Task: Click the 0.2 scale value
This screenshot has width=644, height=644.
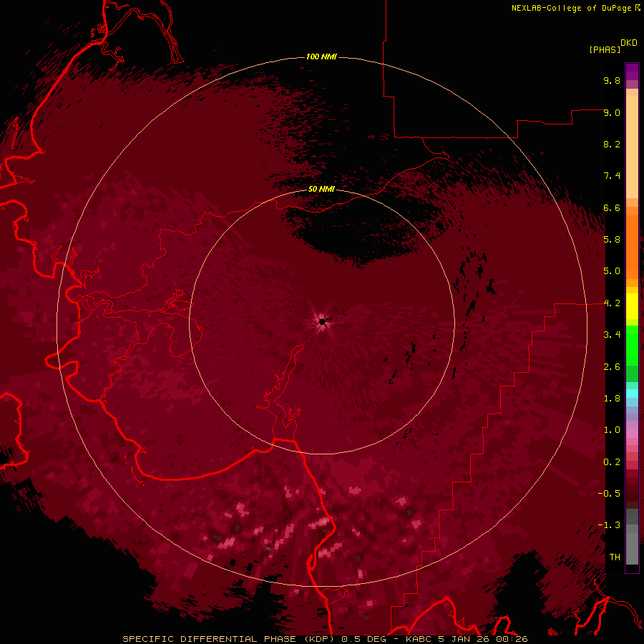Action: [612, 462]
